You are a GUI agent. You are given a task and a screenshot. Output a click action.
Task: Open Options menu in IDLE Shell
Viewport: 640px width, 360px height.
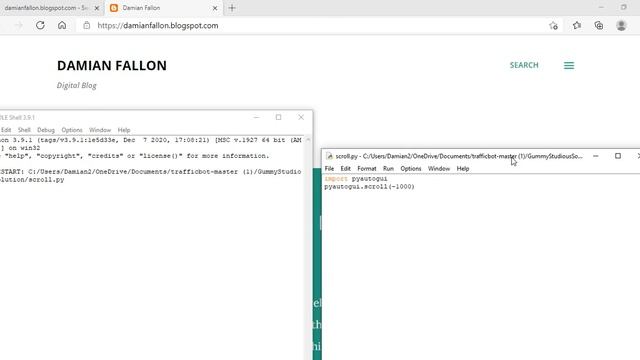tap(72, 130)
